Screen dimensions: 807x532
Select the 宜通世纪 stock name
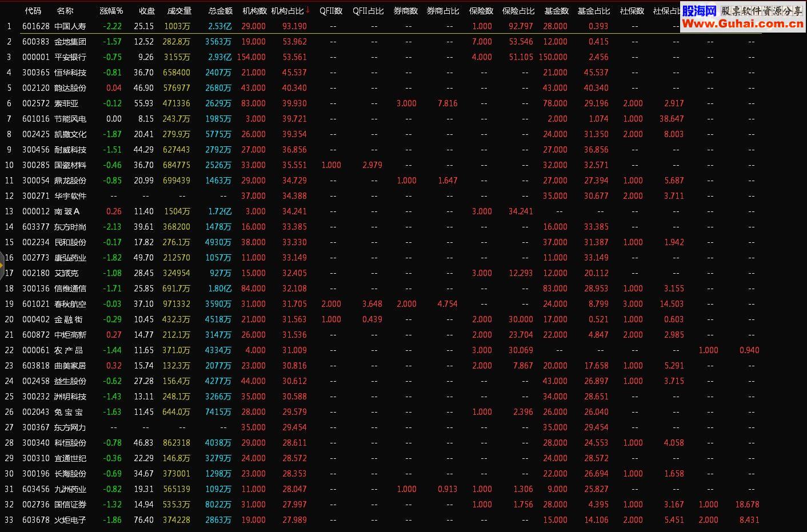70,458
